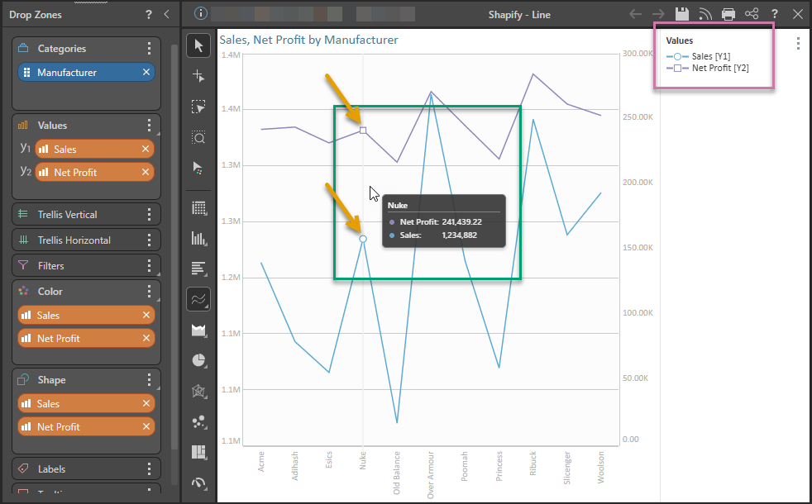The height and width of the screenshot is (504, 812).
Task: Switch to scatter bubble chart visualization
Action: click(x=198, y=421)
